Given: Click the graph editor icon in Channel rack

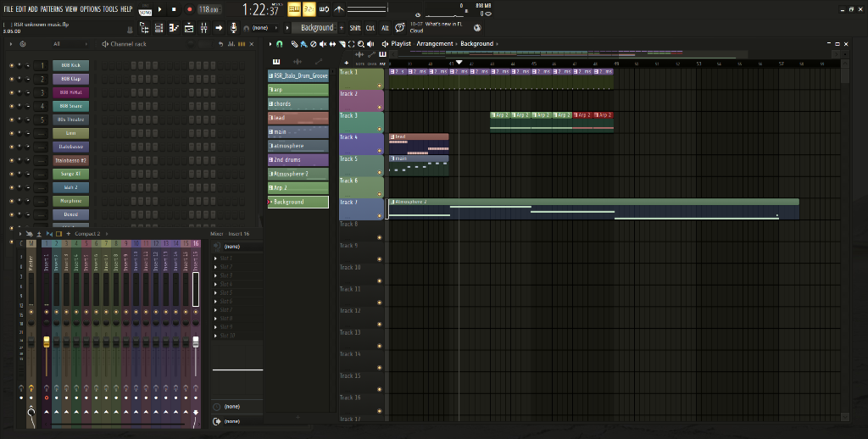Looking at the screenshot, I should [x=231, y=44].
